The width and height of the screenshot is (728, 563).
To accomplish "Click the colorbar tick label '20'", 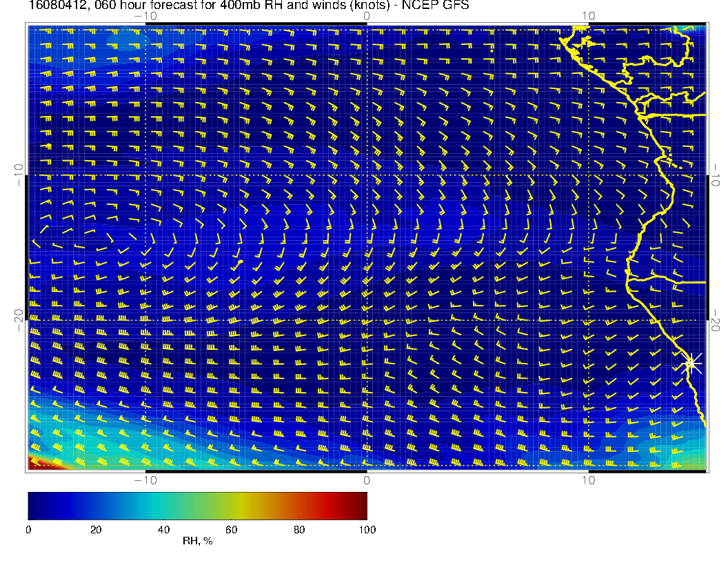I will coord(96,530).
